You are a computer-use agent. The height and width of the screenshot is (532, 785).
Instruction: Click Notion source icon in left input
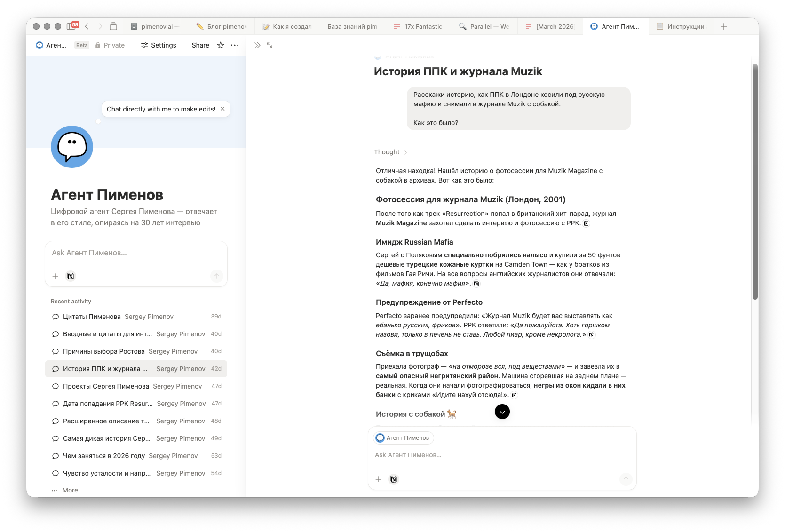71,276
